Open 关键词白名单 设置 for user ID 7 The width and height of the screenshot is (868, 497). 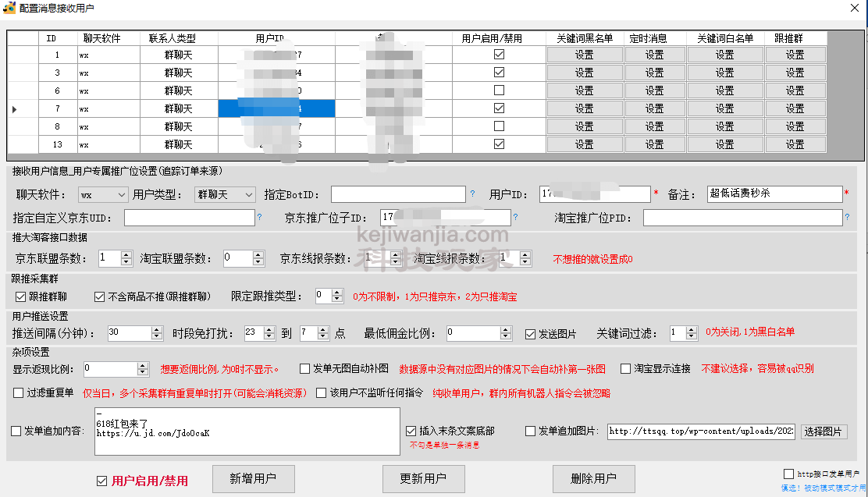[x=725, y=108]
